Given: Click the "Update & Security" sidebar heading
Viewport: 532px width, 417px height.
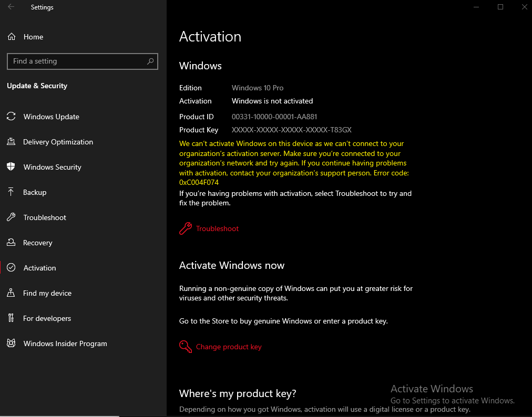Looking at the screenshot, I should pos(37,86).
